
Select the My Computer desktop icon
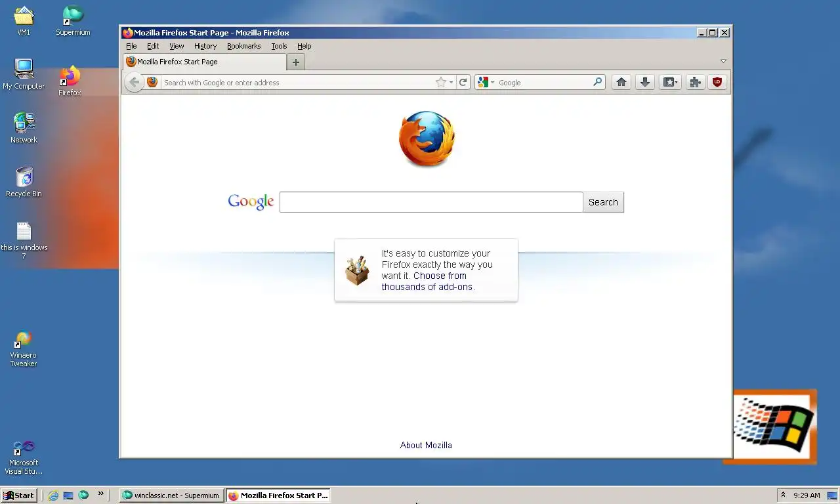tap(24, 74)
